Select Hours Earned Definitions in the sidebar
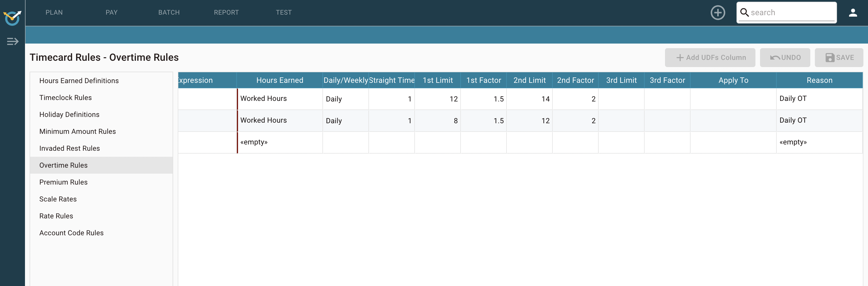 [79, 81]
